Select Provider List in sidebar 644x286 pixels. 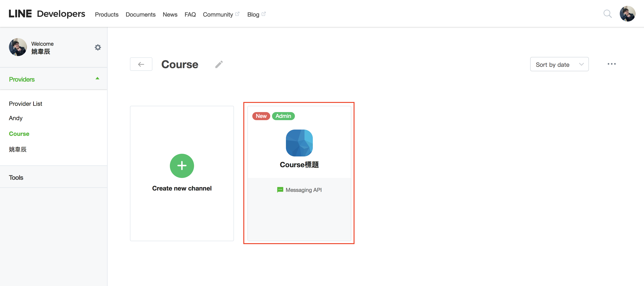(x=26, y=104)
